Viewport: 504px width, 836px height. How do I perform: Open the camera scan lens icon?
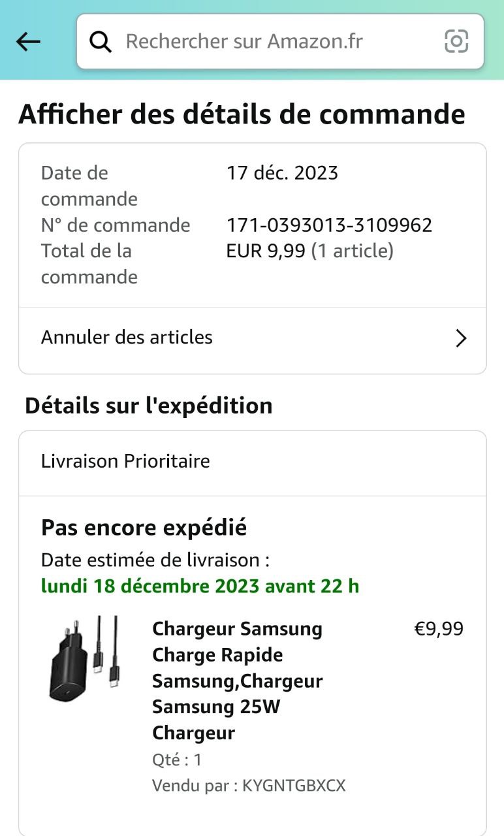(456, 42)
